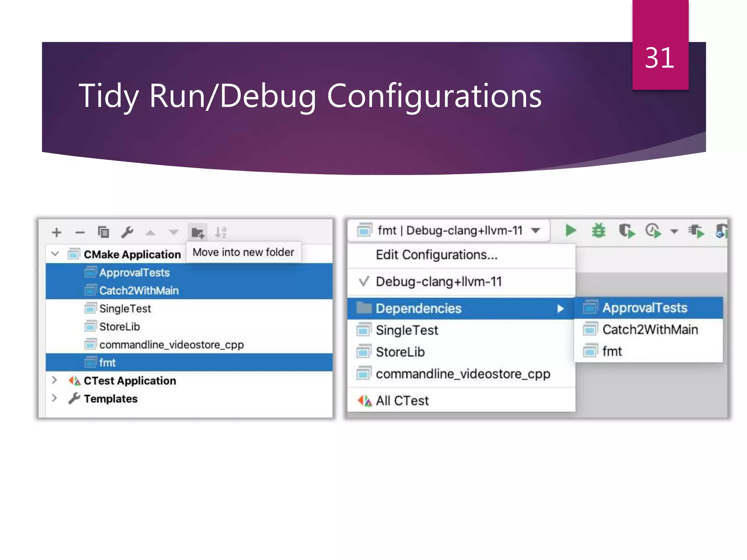Click the partly hidden toolbar icon right of the Valgrind run icon
The image size is (747, 560).
(x=721, y=231)
